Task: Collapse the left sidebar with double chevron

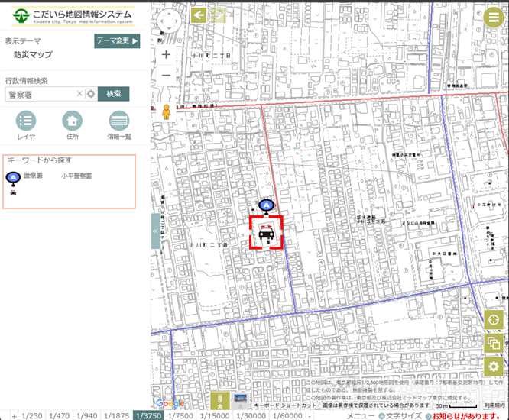Action: click(x=155, y=231)
